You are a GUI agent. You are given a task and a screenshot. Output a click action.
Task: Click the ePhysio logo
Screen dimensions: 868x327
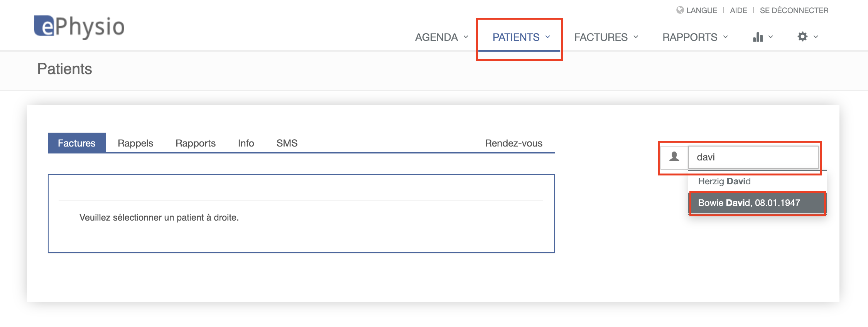[79, 27]
